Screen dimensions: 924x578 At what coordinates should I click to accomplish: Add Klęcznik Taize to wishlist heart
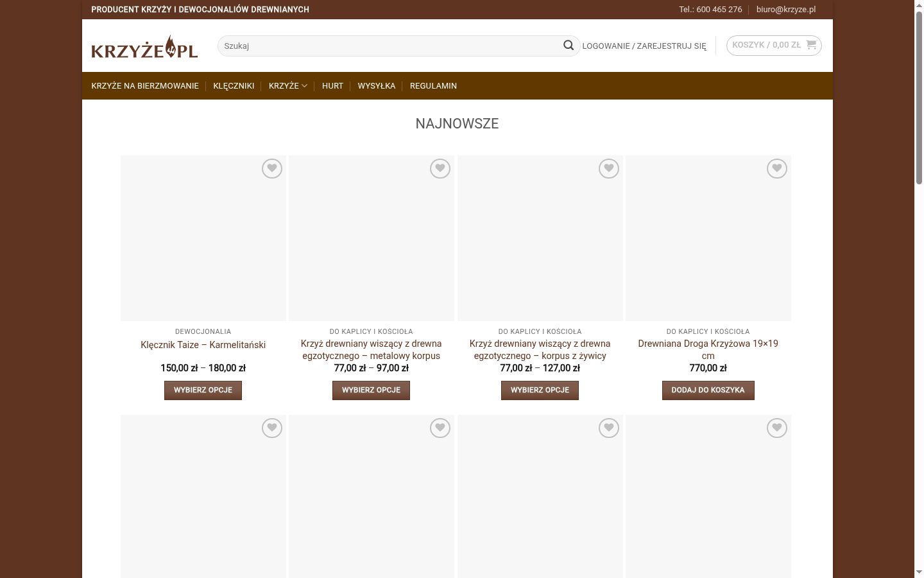(272, 169)
